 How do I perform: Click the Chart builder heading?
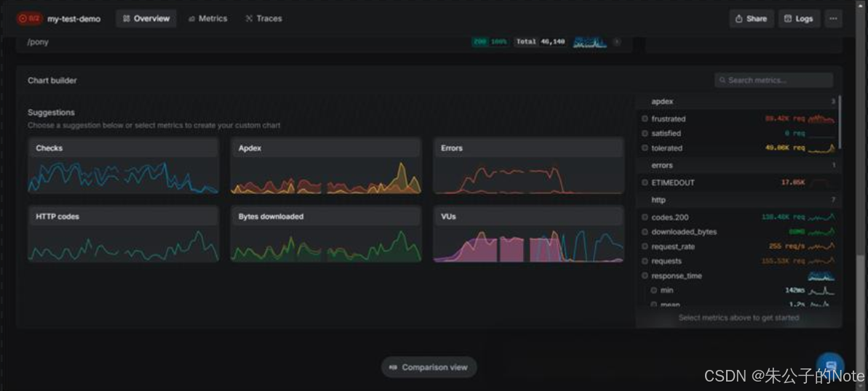52,80
